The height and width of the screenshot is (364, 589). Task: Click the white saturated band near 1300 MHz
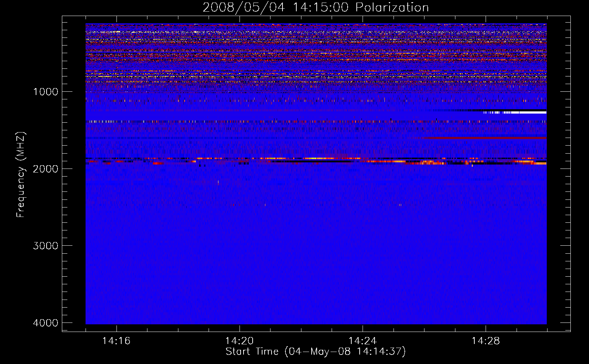click(x=515, y=112)
